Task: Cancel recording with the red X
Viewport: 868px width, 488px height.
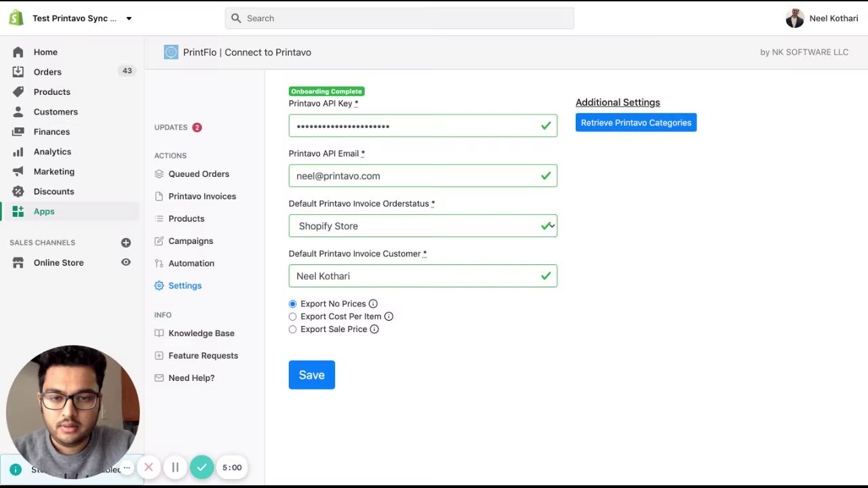Action: 149,468
